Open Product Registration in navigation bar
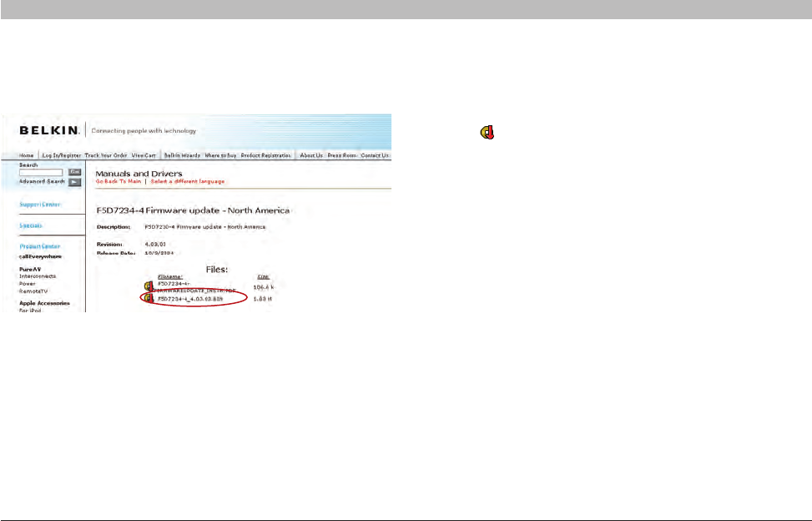This screenshot has width=812, height=521. [265, 155]
